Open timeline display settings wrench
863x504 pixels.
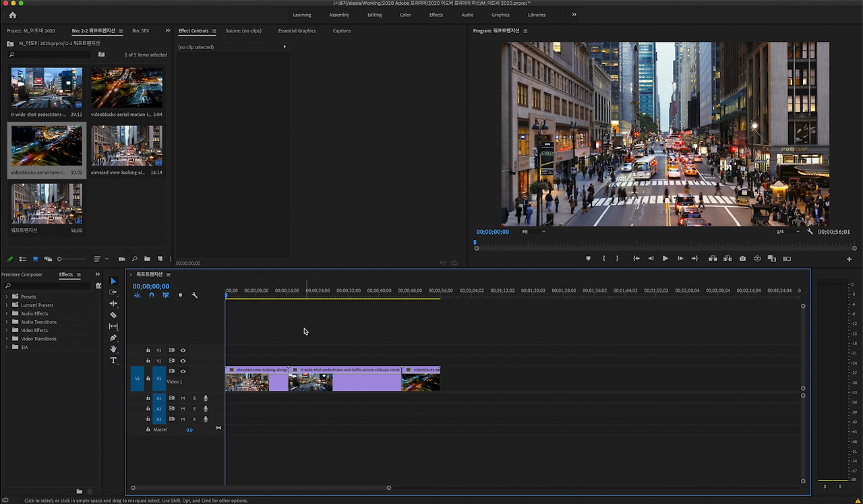[195, 295]
